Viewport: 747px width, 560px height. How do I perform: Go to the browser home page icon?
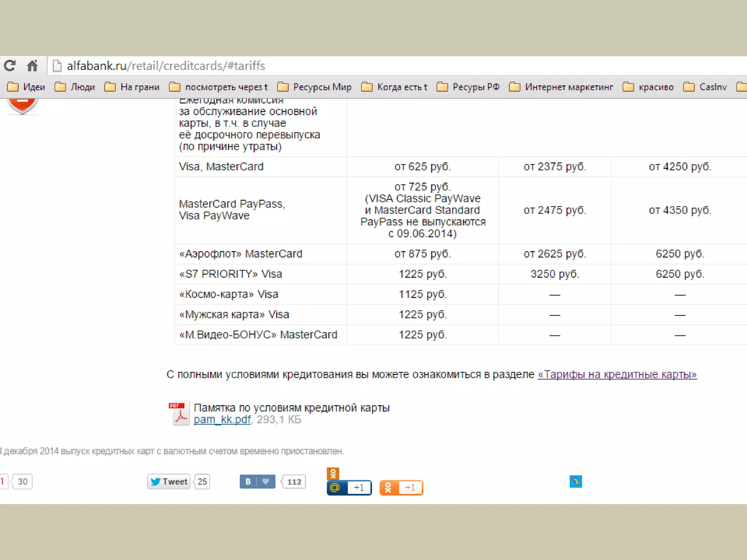point(32,66)
